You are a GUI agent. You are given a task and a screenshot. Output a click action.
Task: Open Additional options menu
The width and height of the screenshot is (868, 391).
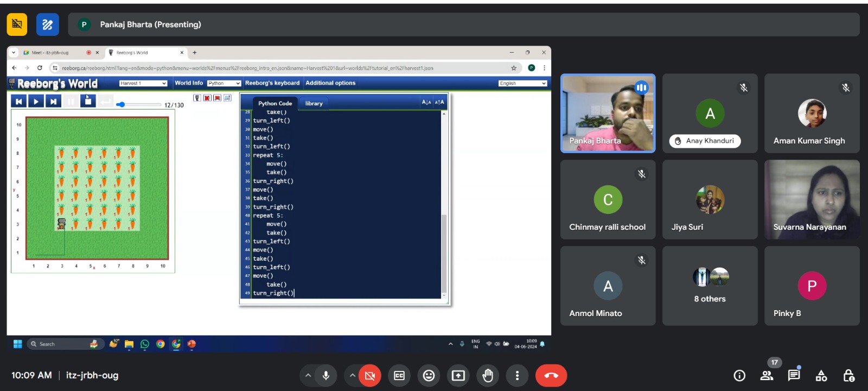click(x=330, y=83)
